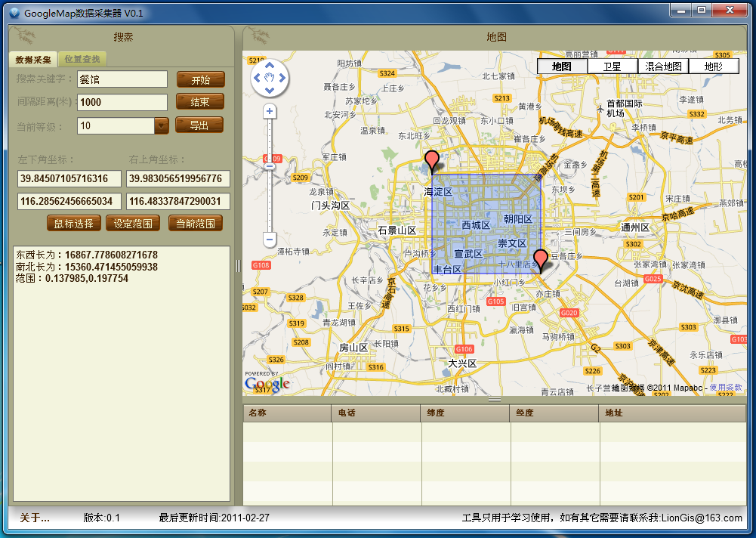The width and height of the screenshot is (756, 538).
Task: Click the zoom slider track below handle
Action: tap(270, 200)
